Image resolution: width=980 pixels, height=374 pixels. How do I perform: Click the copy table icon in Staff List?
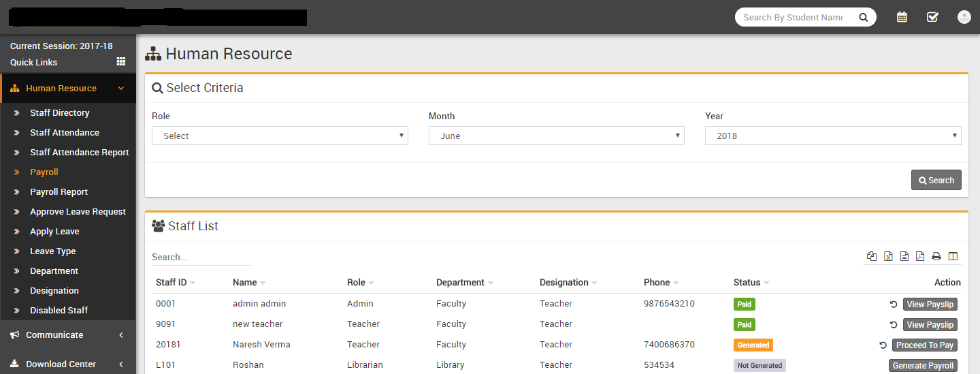click(x=872, y=256)
